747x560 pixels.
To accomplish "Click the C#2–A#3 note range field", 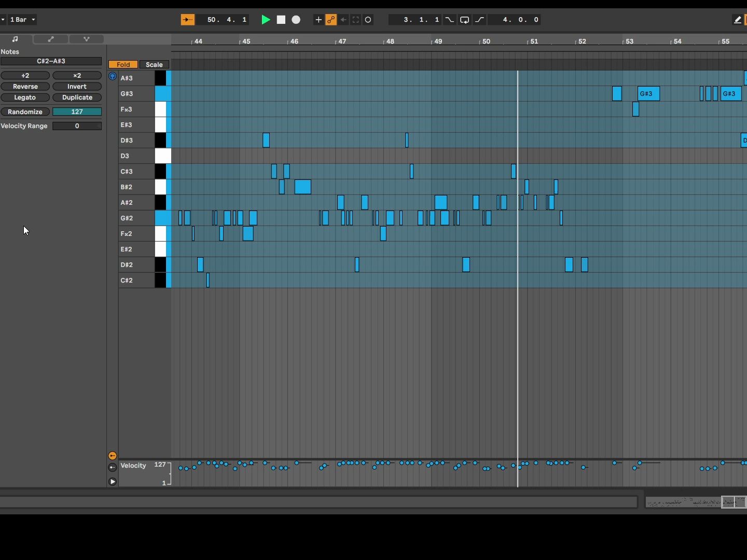I will (51, 61).
